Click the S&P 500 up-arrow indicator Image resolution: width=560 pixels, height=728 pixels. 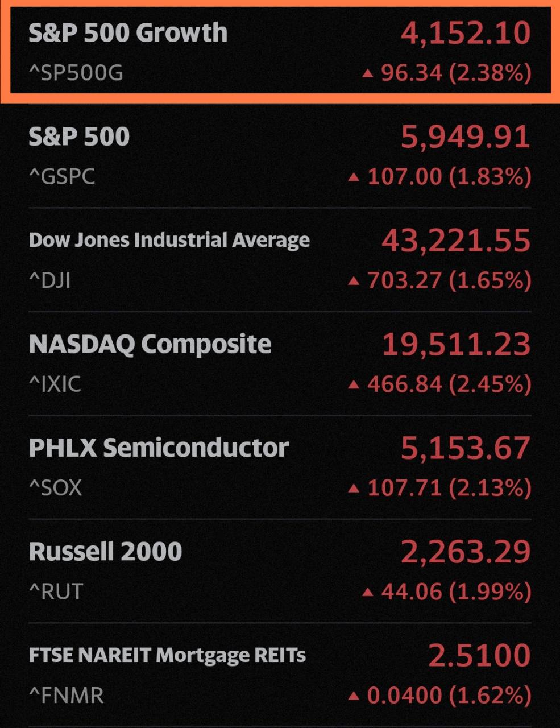point(354,176)
